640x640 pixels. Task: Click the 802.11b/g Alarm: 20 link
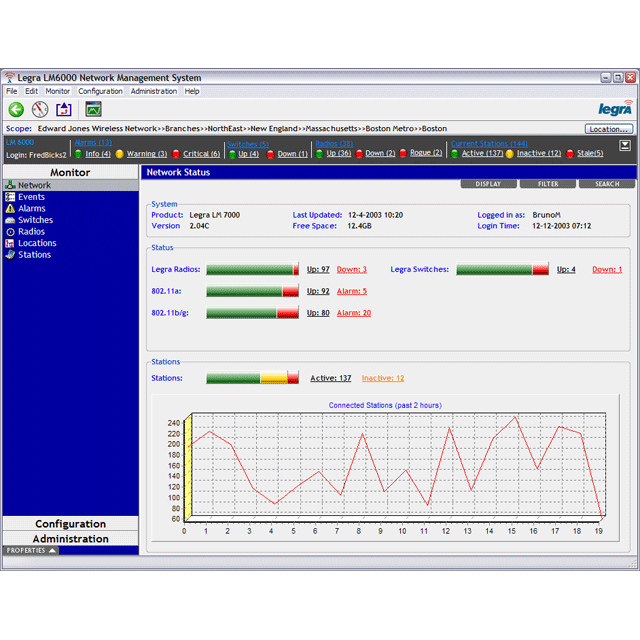(x=354, y=313)
